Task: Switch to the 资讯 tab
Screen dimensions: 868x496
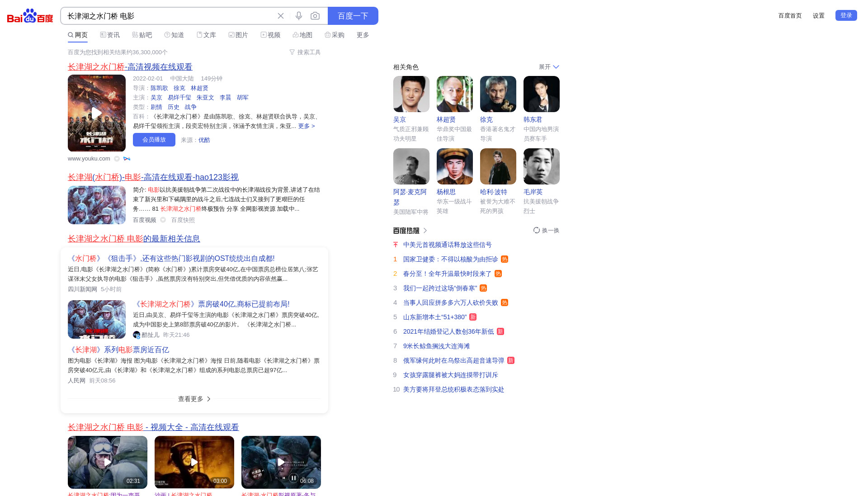Action: click(x=110, y=35)
